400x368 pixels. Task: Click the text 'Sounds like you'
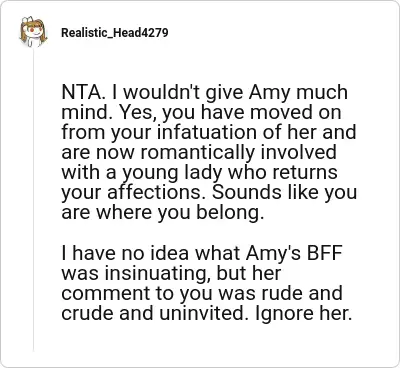click(284, 192)
